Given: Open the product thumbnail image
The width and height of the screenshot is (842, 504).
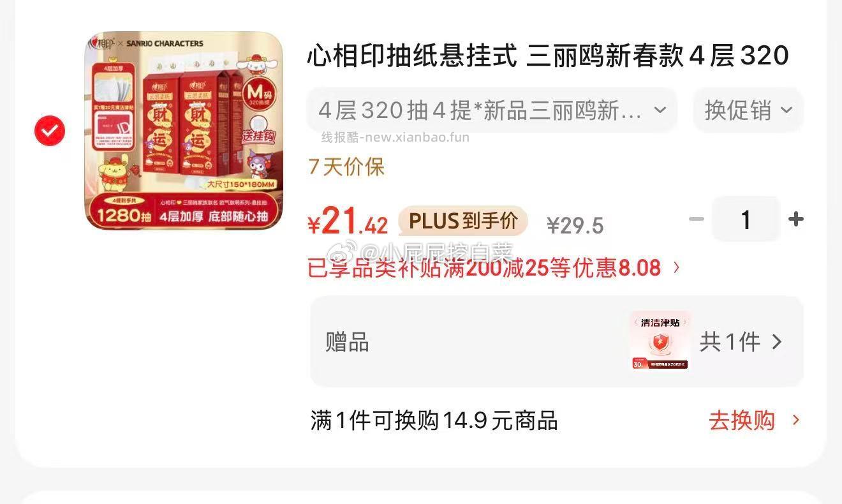Looking at the screenshot, I should coord(184,131).
